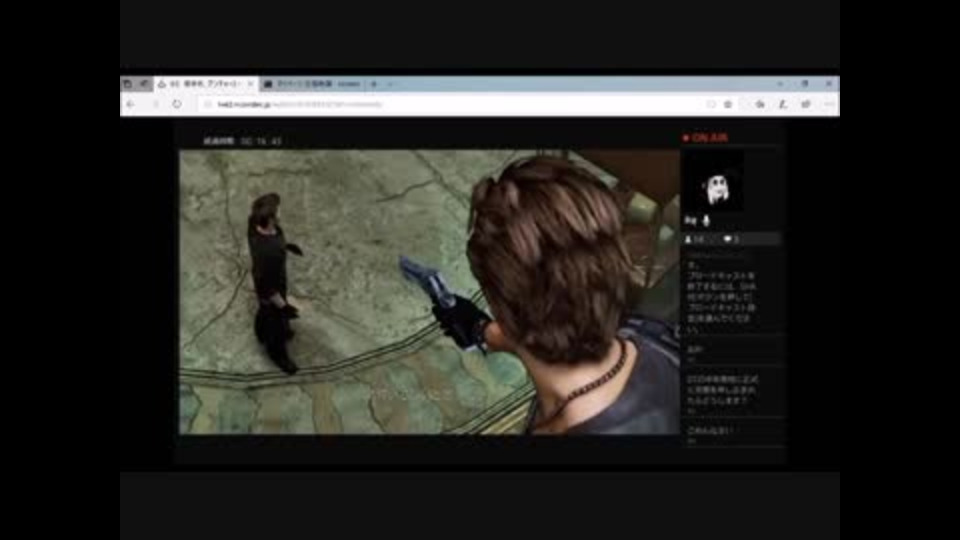Click the ON AIR indicator
The height and width of the screenshot is (540, 960).
705,138
